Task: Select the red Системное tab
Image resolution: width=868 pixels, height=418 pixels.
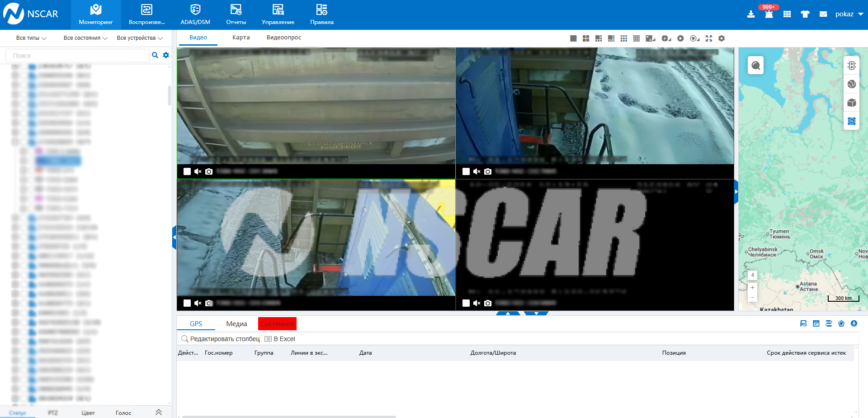Action: tap(277, 324)
